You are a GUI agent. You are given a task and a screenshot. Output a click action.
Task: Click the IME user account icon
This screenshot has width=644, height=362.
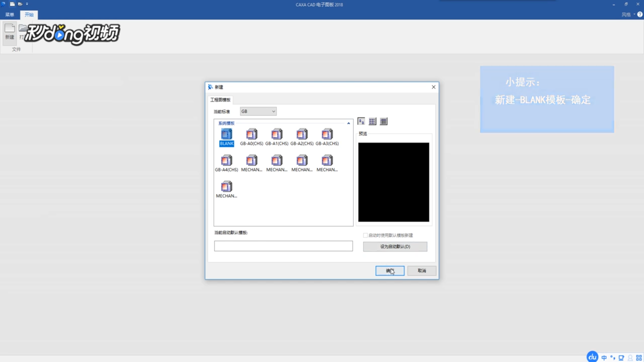[630, 358]
